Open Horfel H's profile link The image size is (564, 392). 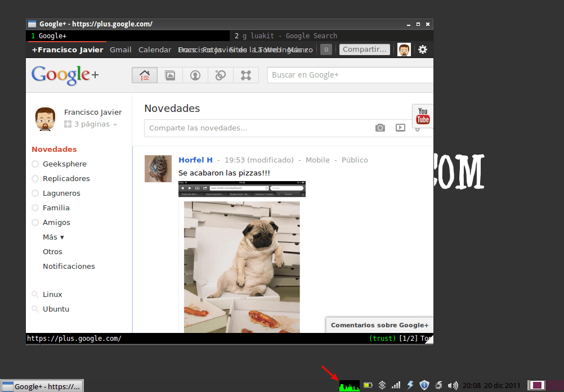pyautogui.click(x=195, y=159)
